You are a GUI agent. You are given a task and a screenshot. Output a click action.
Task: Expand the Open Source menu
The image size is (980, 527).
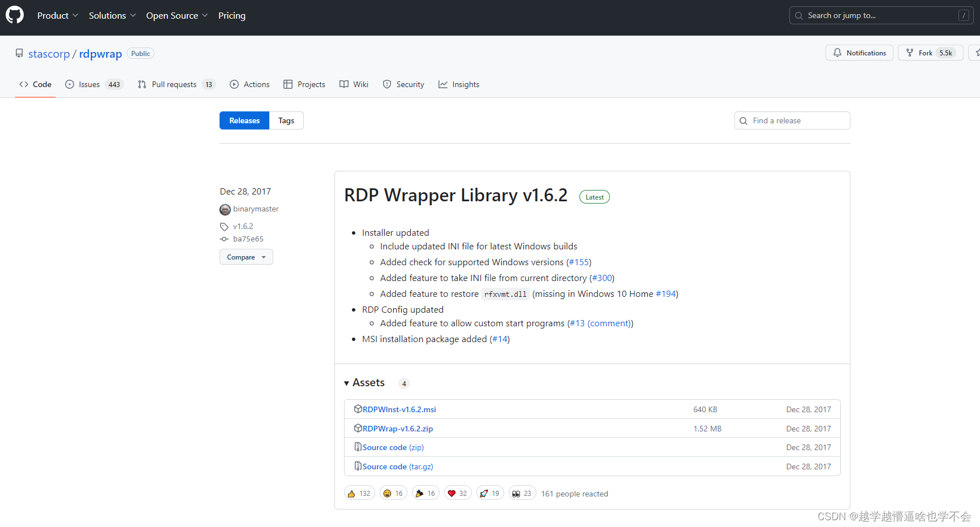pyautogui.click(x=177, y=16)
